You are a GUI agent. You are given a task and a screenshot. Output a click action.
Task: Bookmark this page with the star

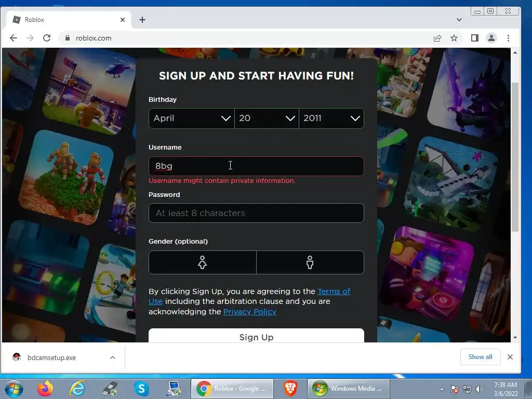point(454,38)
